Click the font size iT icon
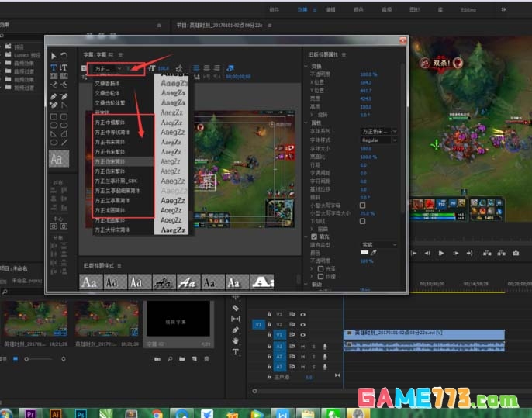The image size is (532, 418). (x=152, y=68)
